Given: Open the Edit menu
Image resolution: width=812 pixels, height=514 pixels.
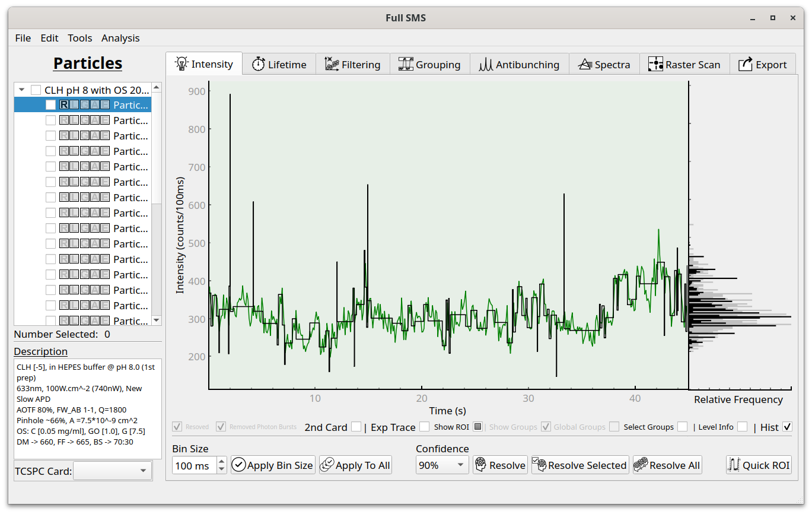Looking at the screenshot, I should [x=49, y=38].
